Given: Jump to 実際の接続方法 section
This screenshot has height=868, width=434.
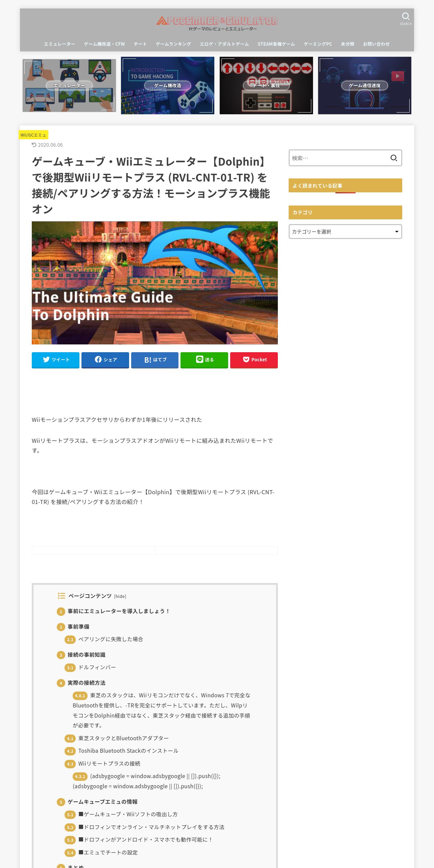Looking at the screenshot, I should (x=86, y=683).
